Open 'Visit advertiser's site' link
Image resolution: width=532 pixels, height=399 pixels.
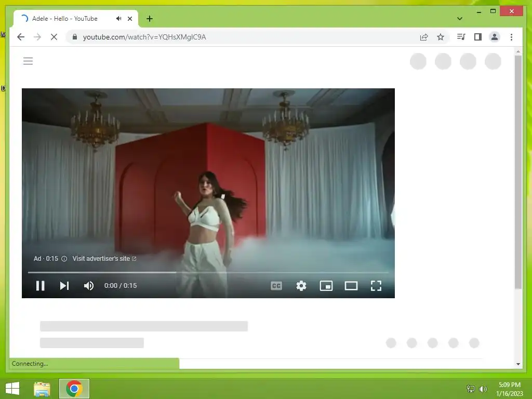[x=104, y=259]
